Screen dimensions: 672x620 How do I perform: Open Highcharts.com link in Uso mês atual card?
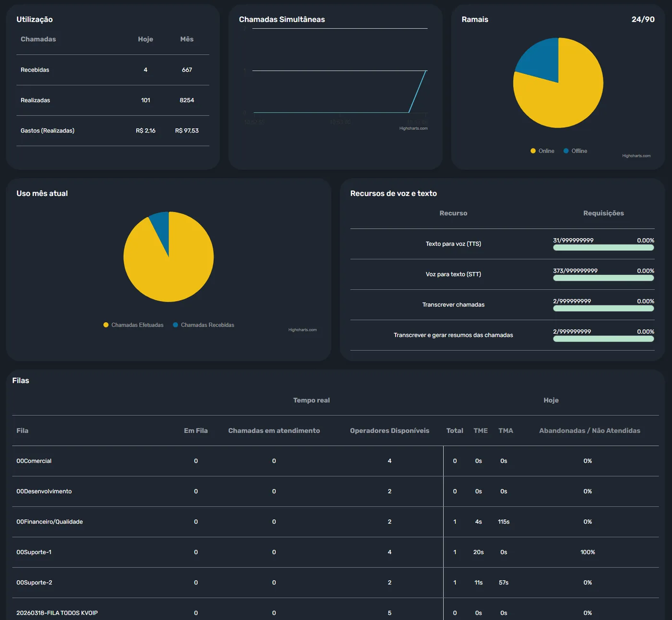pos(302,330)
